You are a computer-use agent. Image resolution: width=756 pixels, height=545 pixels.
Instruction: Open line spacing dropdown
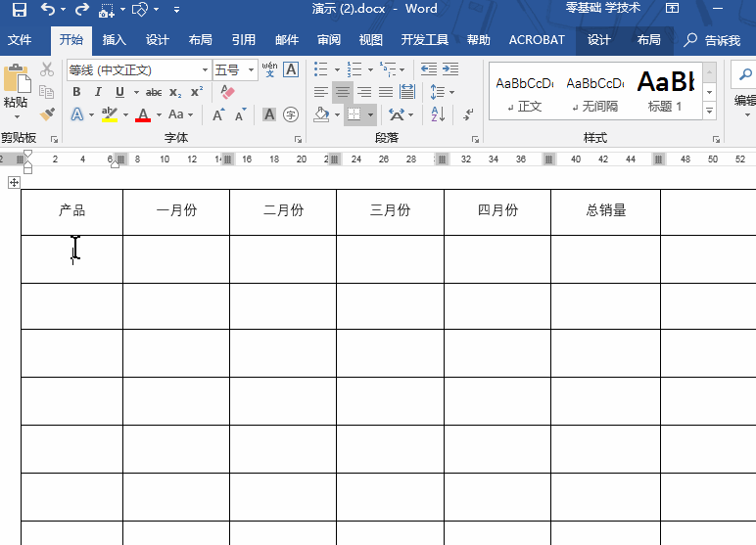(442, 92)
